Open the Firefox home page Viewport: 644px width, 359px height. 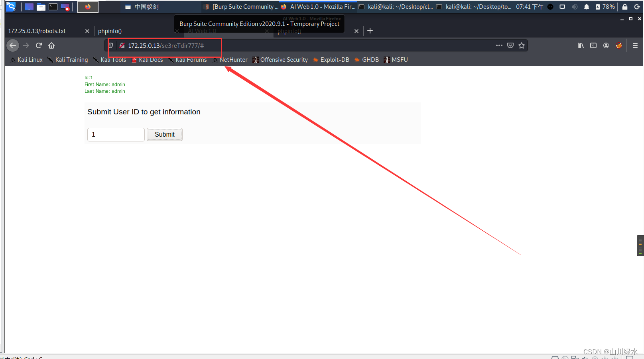[x=51, y=45]
